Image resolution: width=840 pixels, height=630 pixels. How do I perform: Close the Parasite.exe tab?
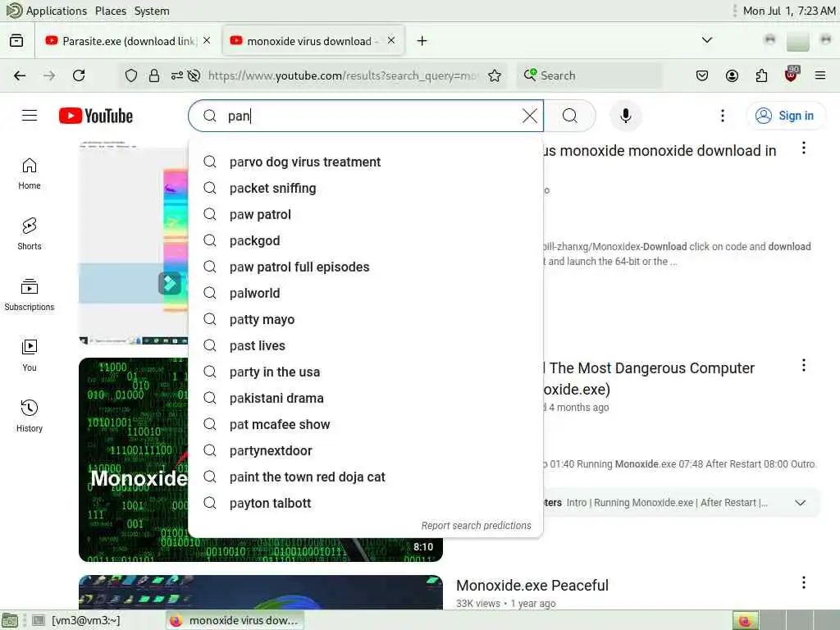[207, 41]
